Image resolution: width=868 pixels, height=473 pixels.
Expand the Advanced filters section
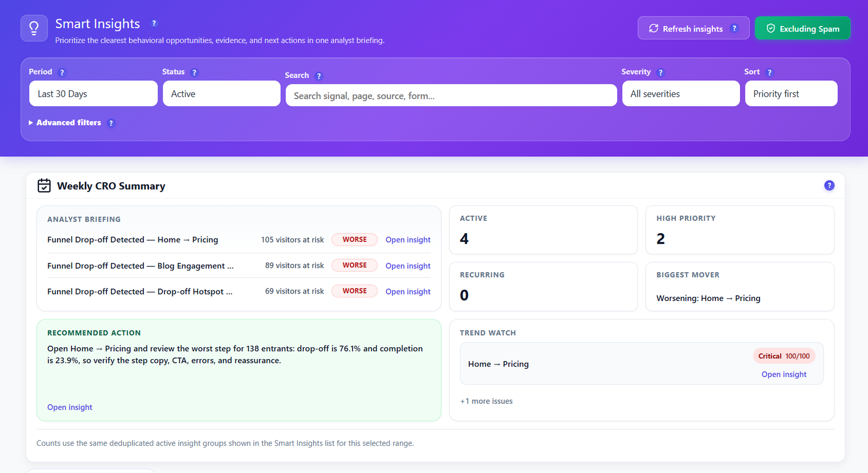click(65, 123)
